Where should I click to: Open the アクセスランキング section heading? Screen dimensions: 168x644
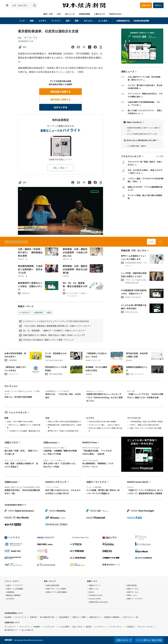click(132, 156)
